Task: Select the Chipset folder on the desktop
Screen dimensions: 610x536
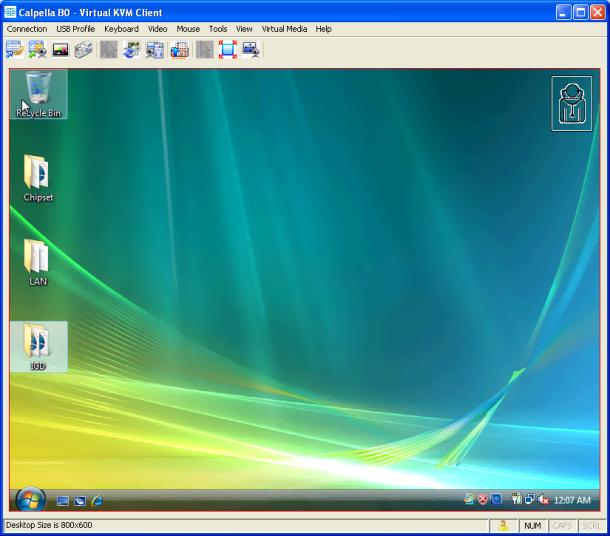Action: [38, 178]
